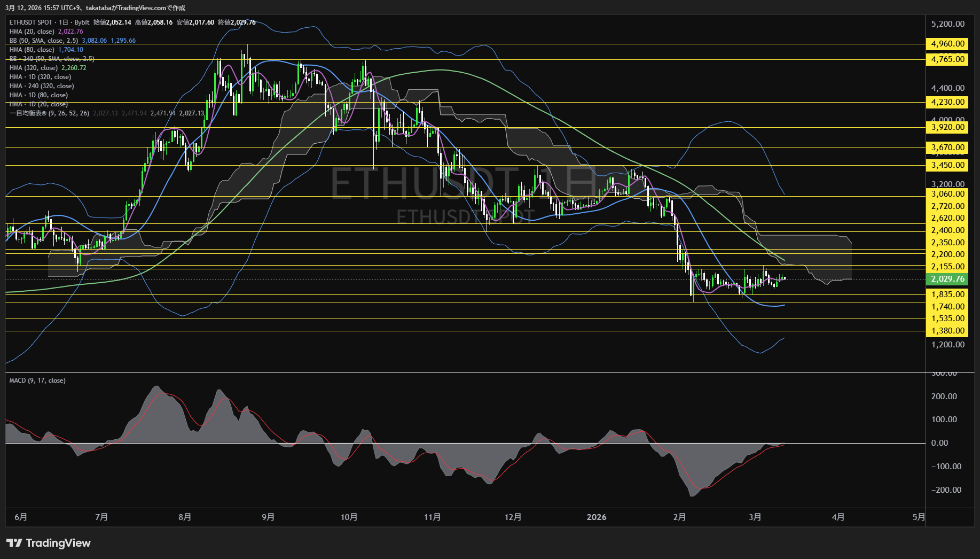Click the 5,200.00 price axis label
The image size is (980, 559).
[947, 24]
